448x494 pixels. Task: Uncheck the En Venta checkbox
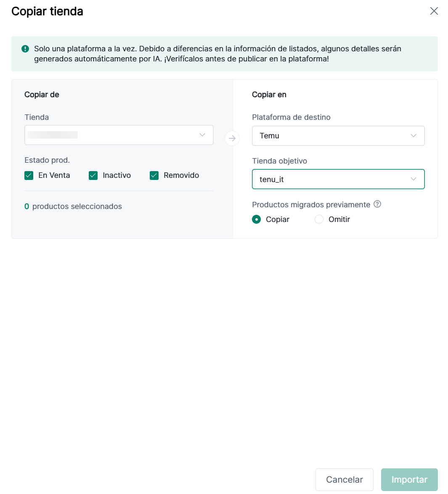[29, 175]
